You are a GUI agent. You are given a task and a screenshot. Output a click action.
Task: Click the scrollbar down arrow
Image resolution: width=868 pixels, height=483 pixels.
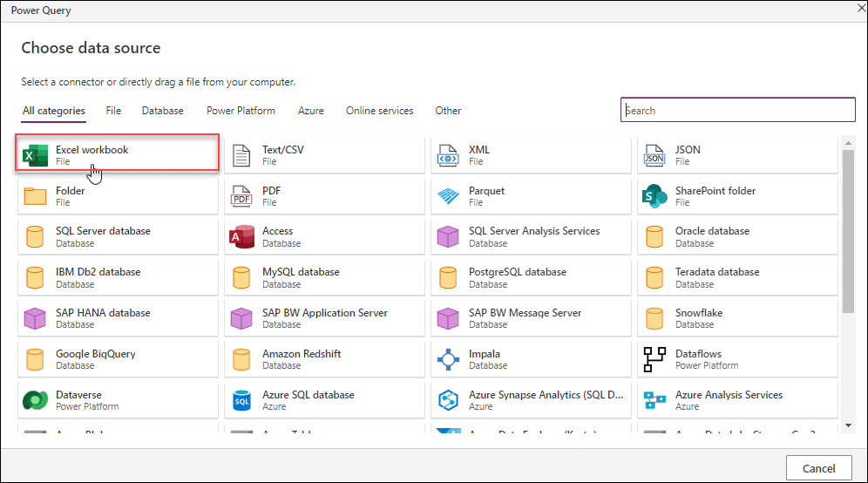pos(848,425)
